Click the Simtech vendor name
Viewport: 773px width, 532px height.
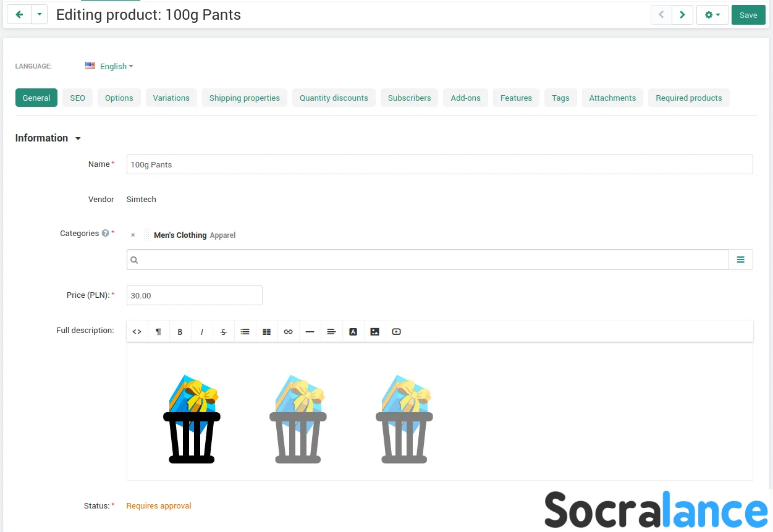[142, 200]
